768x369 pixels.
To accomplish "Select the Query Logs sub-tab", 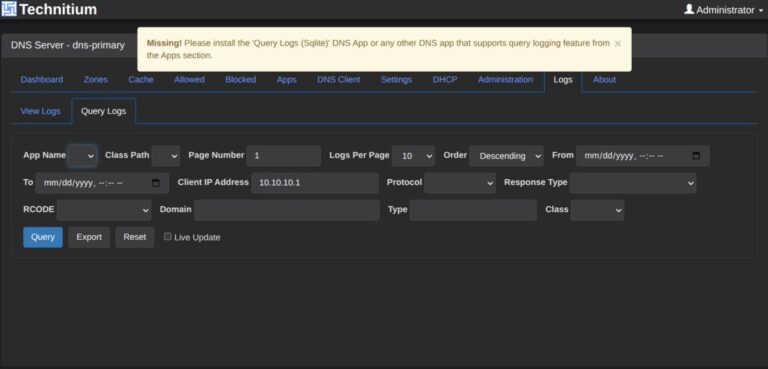I will click(x=103, y=111).
